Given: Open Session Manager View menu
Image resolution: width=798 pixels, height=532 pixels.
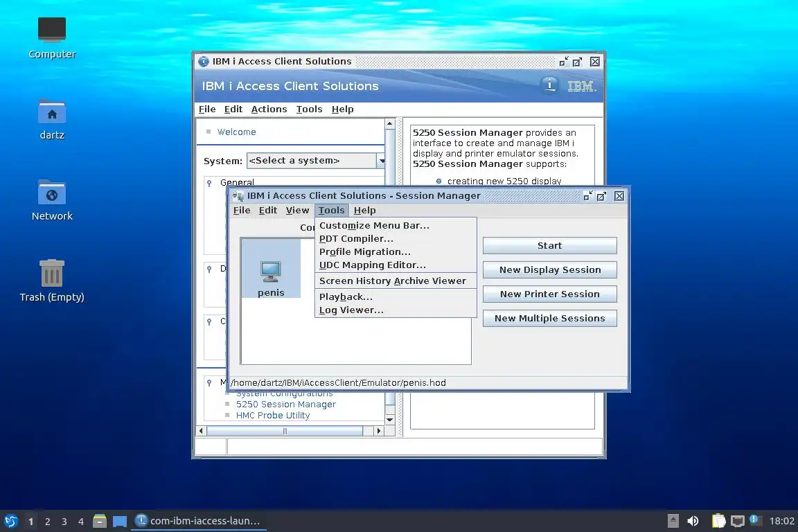Looking at the screenshot, I should tap(297, 211).
